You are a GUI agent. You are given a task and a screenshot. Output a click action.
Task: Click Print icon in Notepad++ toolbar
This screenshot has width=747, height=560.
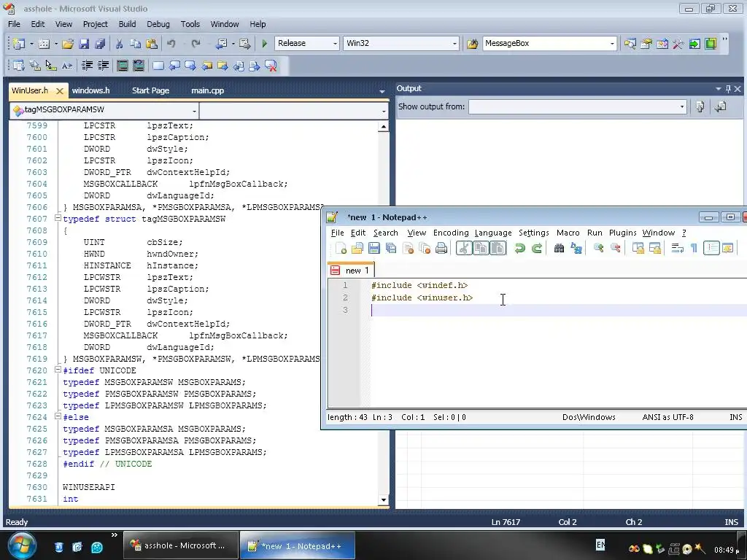(x=441, y=248)
